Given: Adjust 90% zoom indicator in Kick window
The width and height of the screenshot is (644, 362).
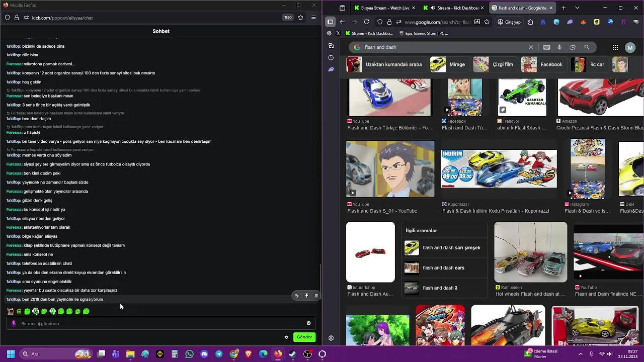Looking at the screenshot, I should (288, 18).
